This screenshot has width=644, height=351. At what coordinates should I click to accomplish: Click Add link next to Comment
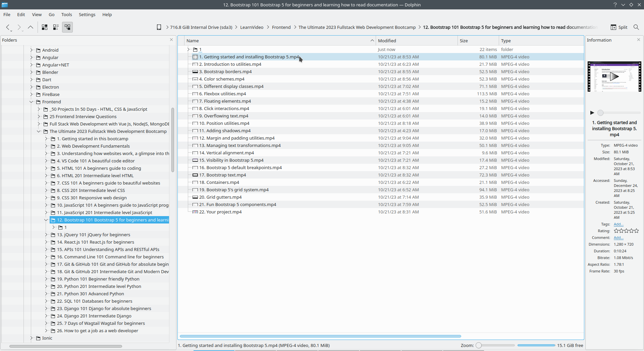[619, 238]
